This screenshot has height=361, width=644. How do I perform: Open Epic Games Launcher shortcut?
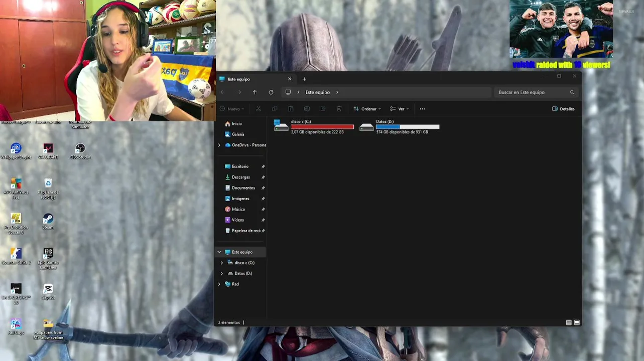(x=48, y=259)
